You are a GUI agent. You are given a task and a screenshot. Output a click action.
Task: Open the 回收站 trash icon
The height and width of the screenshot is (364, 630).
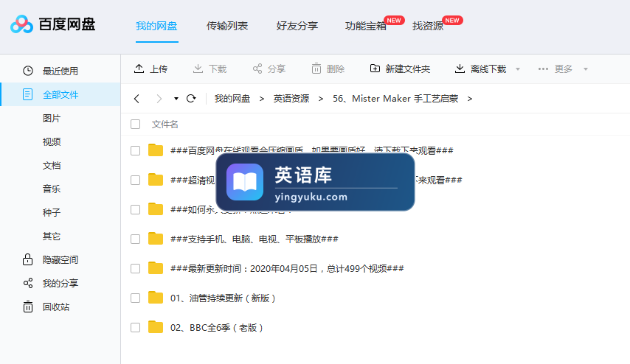[x=28, y=307]
